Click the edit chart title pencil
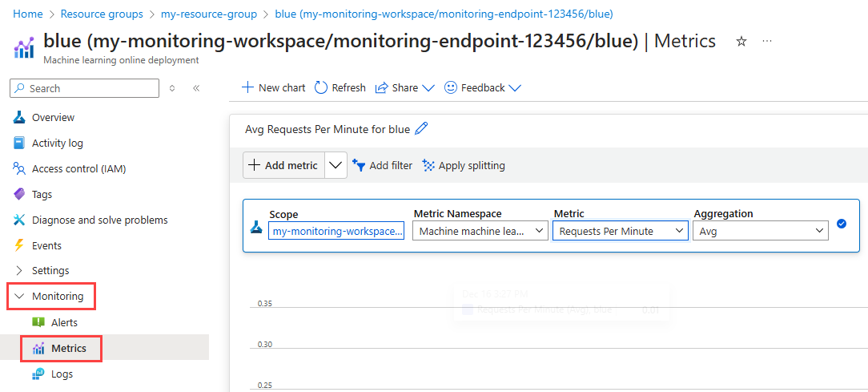 422,129
